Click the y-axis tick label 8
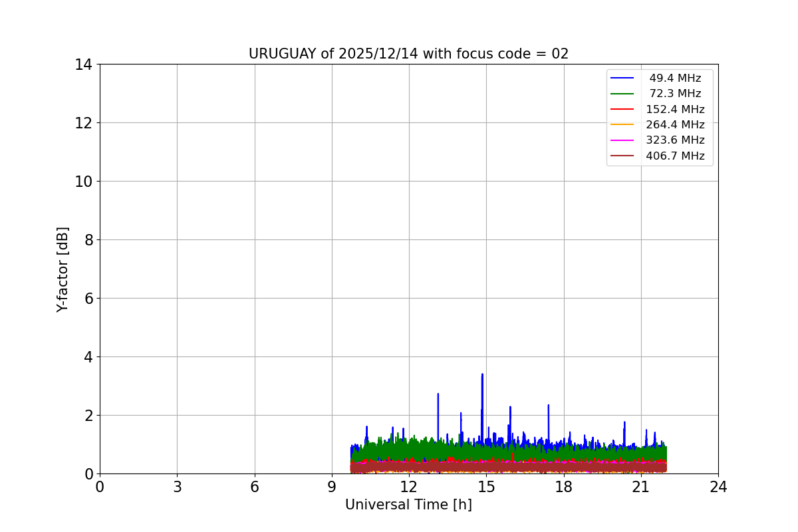Viewport: 798px width, 532px height. tap(88, 239)
